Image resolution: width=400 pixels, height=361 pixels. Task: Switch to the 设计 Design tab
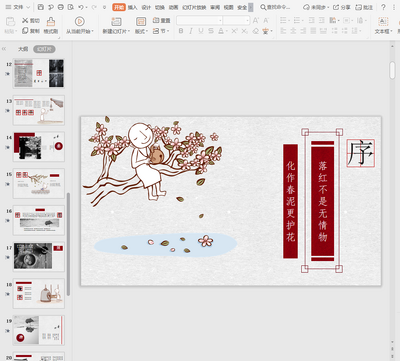(146, 7)
